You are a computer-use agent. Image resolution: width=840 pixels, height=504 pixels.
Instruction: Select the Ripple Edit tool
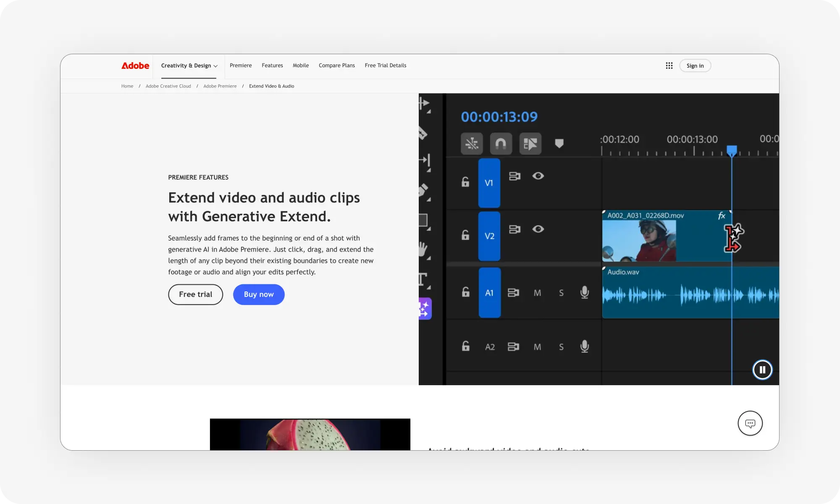[426, 160]
